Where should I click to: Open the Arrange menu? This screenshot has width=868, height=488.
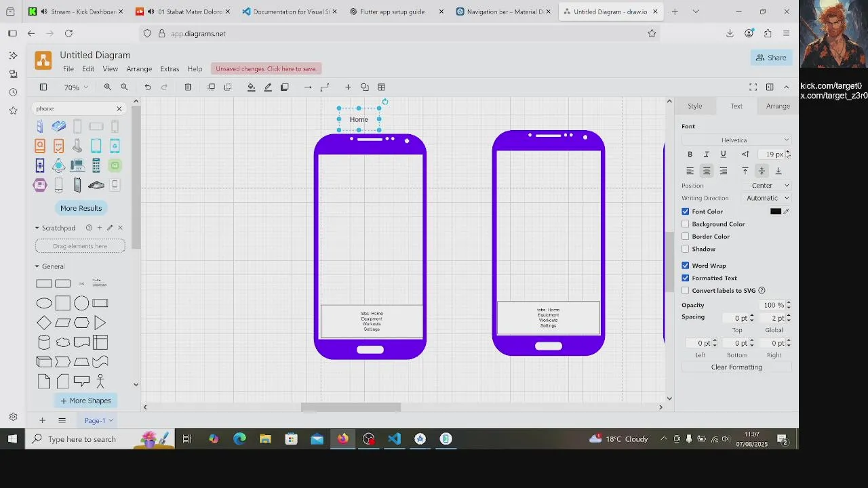(x=139, y=68)
